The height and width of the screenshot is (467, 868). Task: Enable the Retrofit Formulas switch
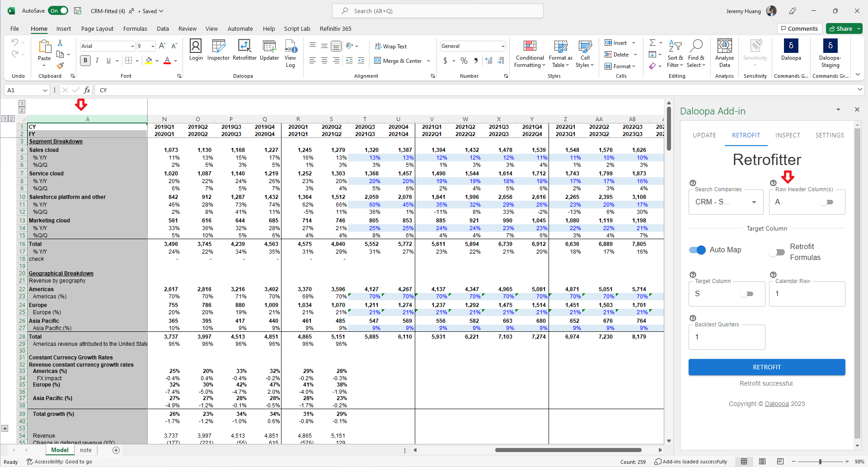[x=777, y=252]
